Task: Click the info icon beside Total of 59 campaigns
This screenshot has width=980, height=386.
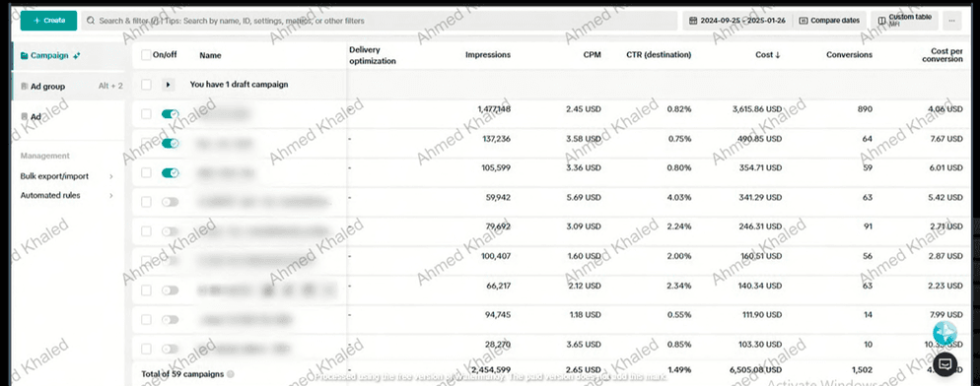Action: 230,374
